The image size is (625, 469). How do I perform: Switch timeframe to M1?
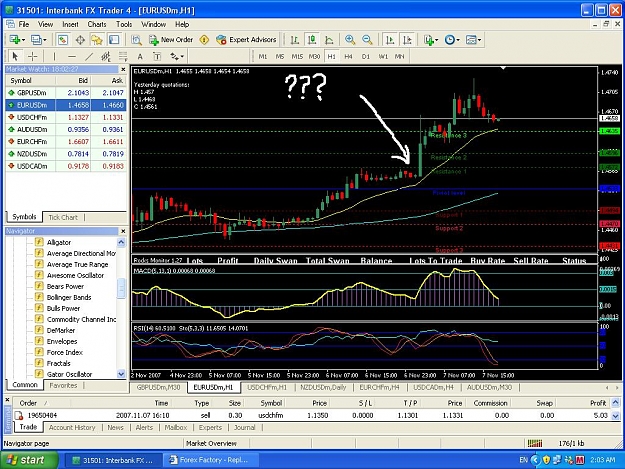(x=263, y=57)
